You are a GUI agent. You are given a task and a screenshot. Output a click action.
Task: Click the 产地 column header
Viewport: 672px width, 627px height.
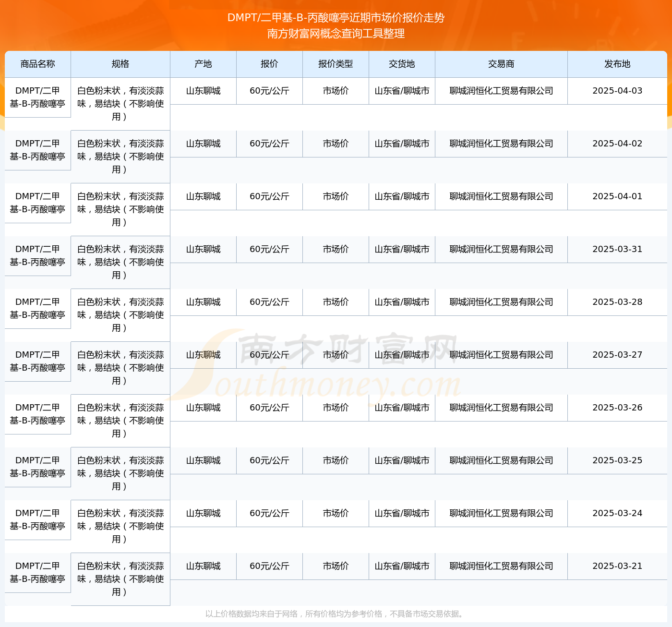(203, 64)
